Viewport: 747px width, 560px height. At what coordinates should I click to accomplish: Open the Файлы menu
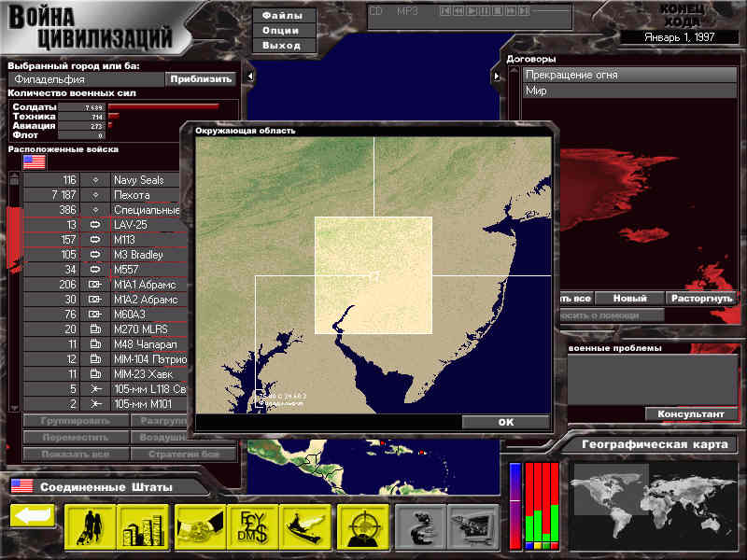(x=281, y=16)
